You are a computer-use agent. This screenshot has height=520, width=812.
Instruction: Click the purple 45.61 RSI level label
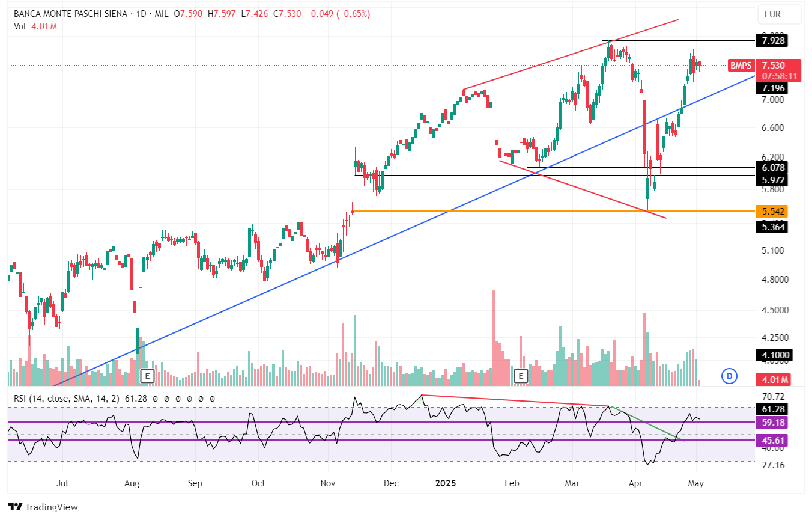(773, 440)
